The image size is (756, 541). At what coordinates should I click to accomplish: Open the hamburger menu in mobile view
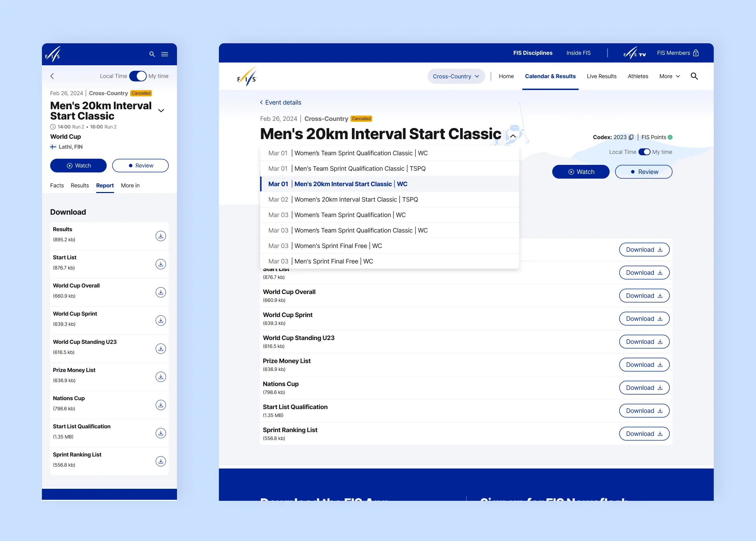point(165,54)
